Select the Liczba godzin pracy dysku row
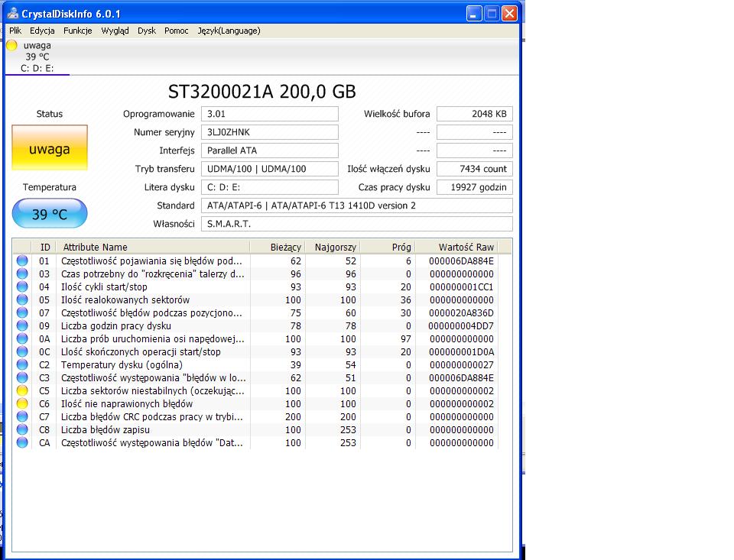The image size is (734, 560). pos(255,325)
